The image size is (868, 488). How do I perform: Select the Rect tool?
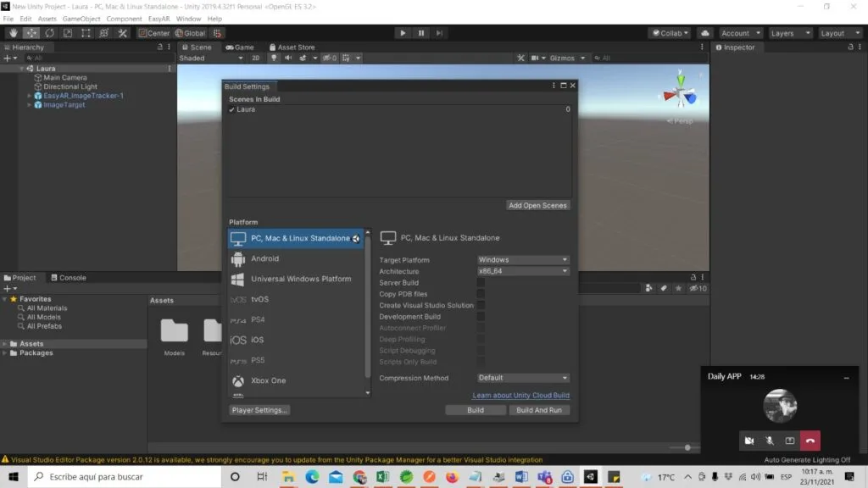(86, 33)
